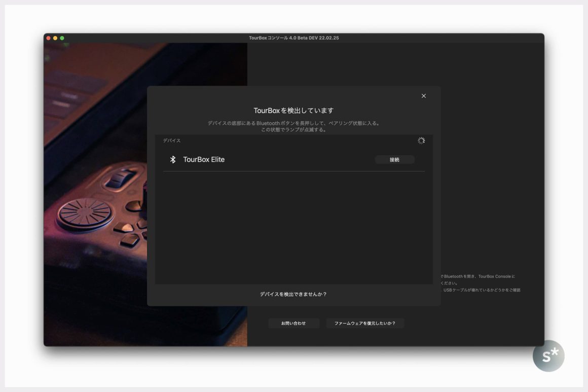Viewport: 588px width, 392px height.
Task: Open the お問い合わせ contact button
Action: click(x=293, y=324)
